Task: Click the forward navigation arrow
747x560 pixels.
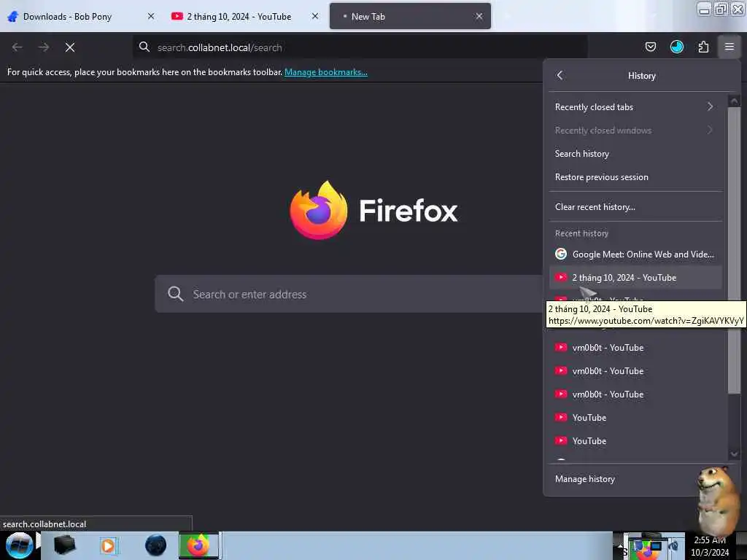Action: tap(44, 47)
